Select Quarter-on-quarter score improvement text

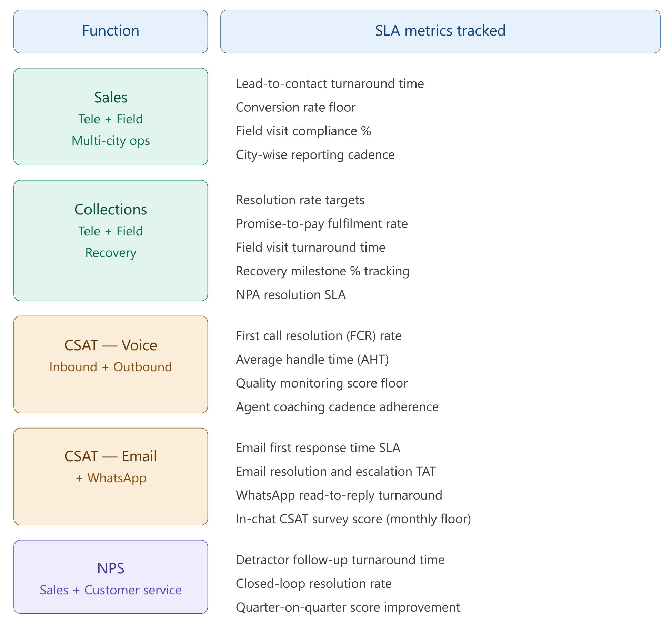(x=348, y=607)
